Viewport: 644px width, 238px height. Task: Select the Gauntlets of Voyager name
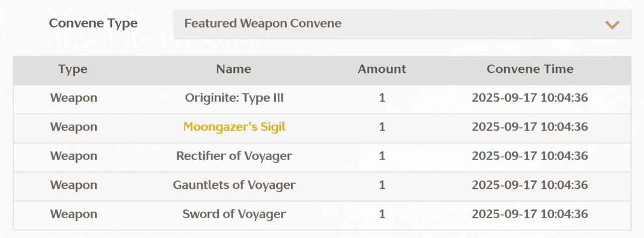[234, 185]
